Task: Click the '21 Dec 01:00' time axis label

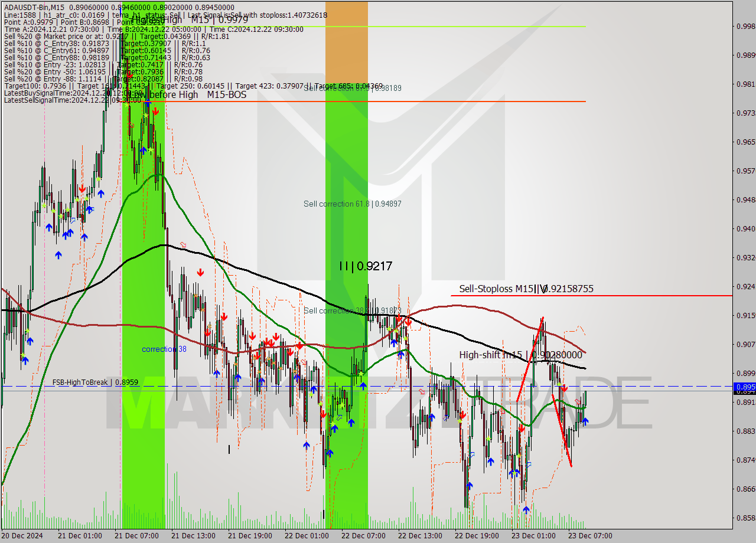Action: click(x=80, y=536)
